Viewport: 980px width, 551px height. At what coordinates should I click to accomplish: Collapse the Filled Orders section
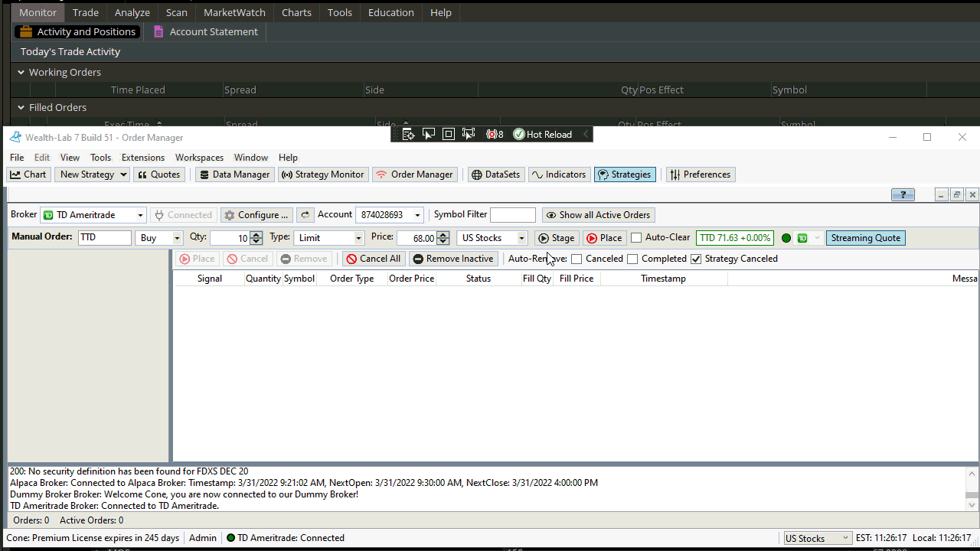pos(21,107)
